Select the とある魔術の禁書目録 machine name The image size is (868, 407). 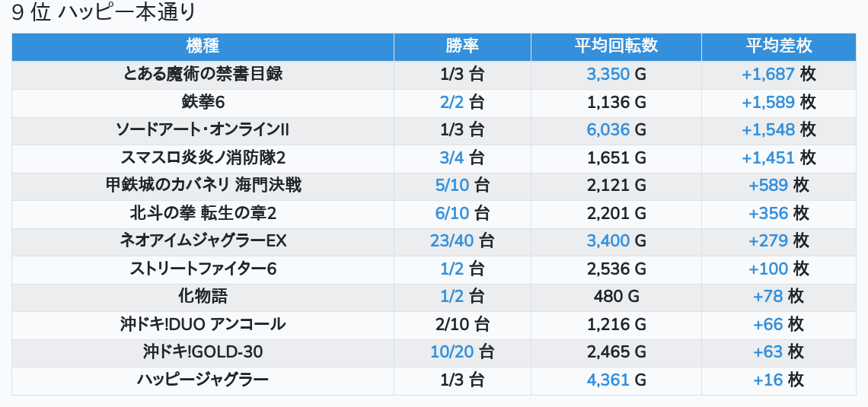[203, 75]
